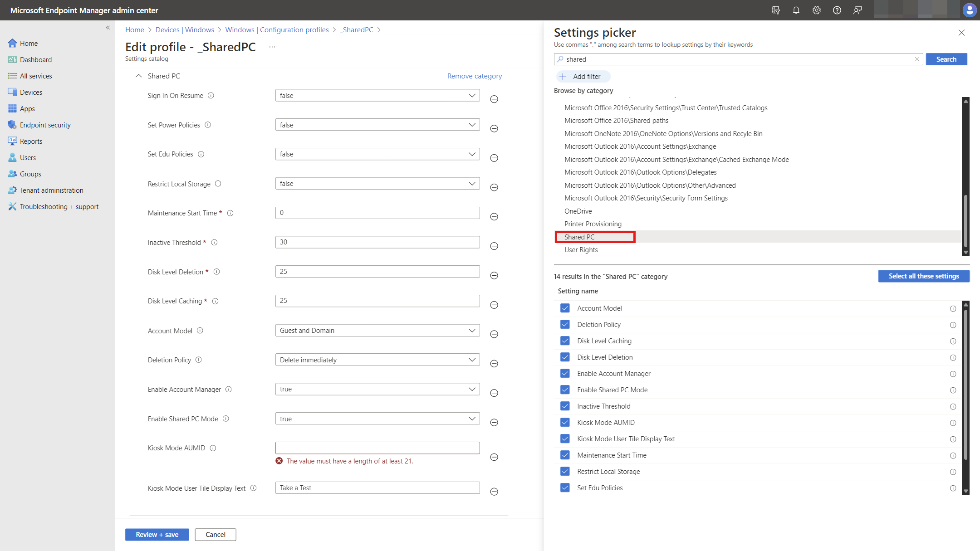Open notifications bell icon

[x=796, y=10]
